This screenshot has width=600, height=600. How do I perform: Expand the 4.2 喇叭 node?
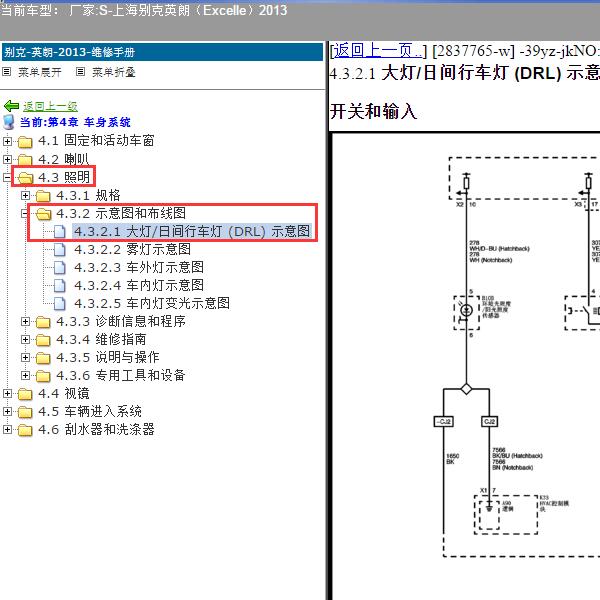coord(7,159)
